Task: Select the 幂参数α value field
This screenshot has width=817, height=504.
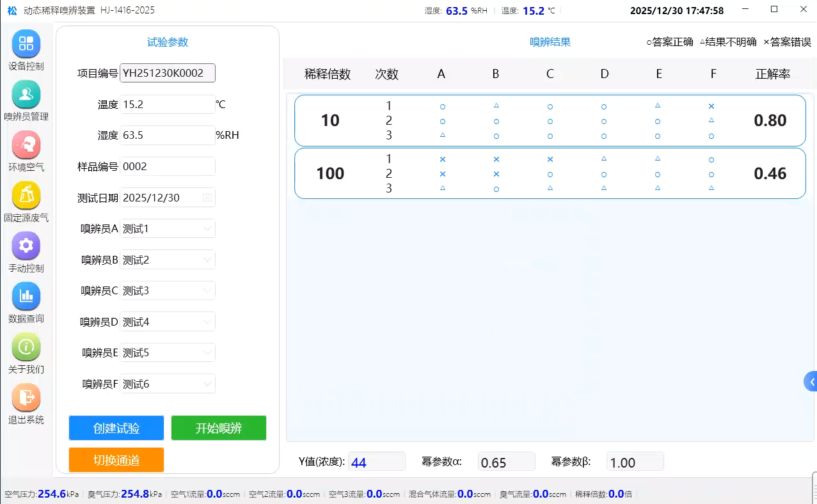Action: click(506, 461)
